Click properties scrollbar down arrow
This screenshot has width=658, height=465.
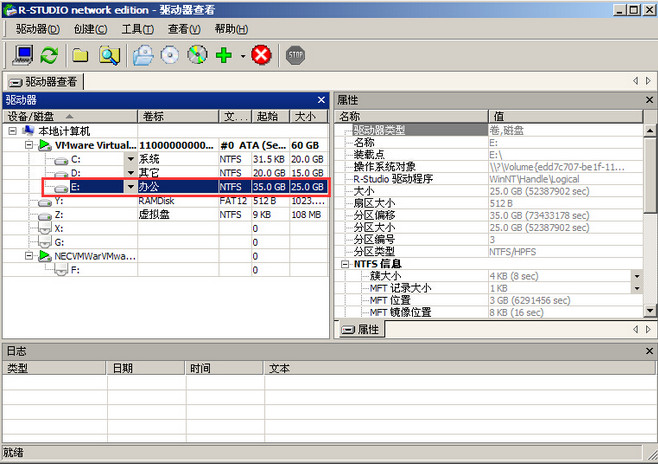tap(649, 311)
